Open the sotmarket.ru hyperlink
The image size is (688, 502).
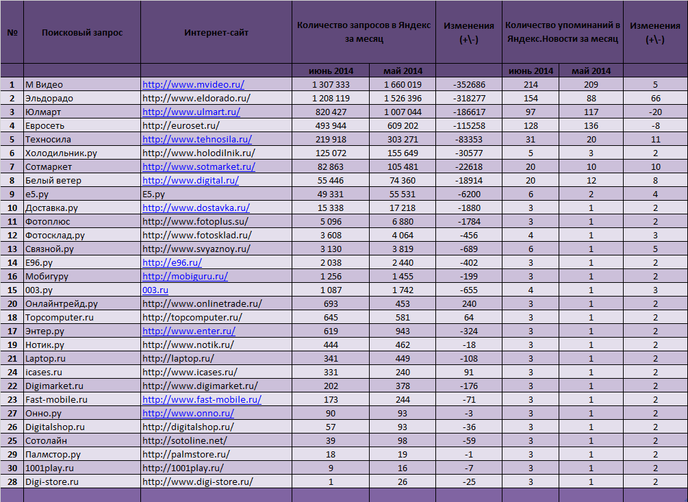pos(199,167)
